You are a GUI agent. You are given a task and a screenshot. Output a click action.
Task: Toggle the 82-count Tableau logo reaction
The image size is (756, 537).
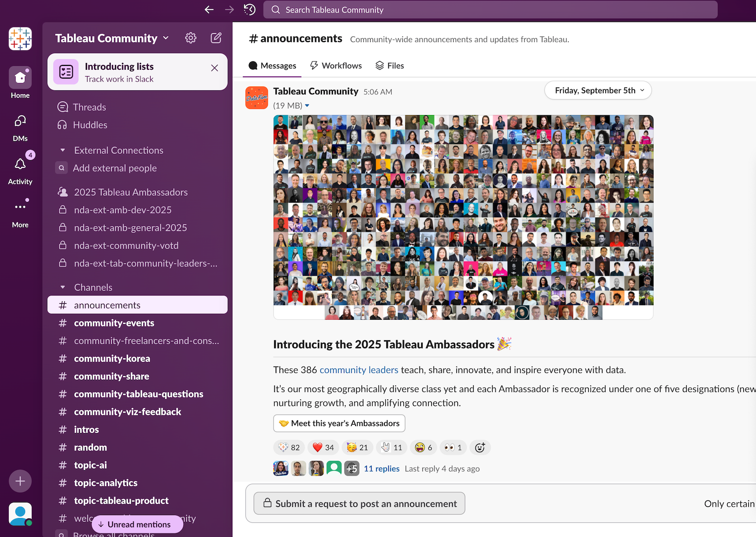point(289,448)
